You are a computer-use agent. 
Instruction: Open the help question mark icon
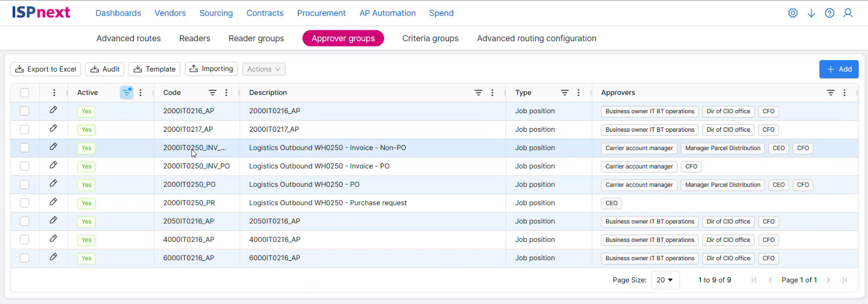point(830,13)
